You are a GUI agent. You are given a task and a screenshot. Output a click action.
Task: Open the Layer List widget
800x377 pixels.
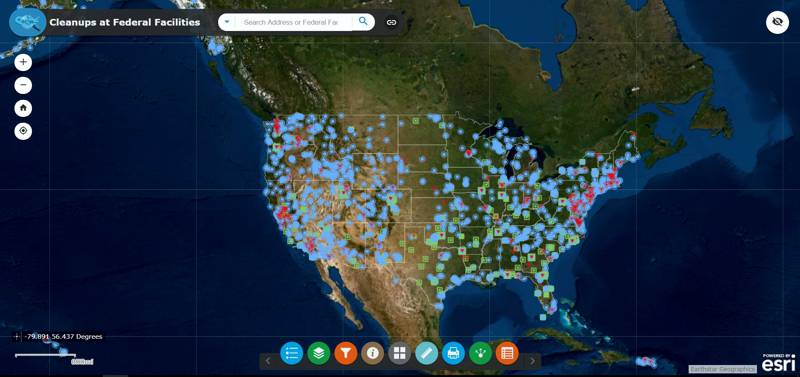pyautogui.click(x=319, y=353)
